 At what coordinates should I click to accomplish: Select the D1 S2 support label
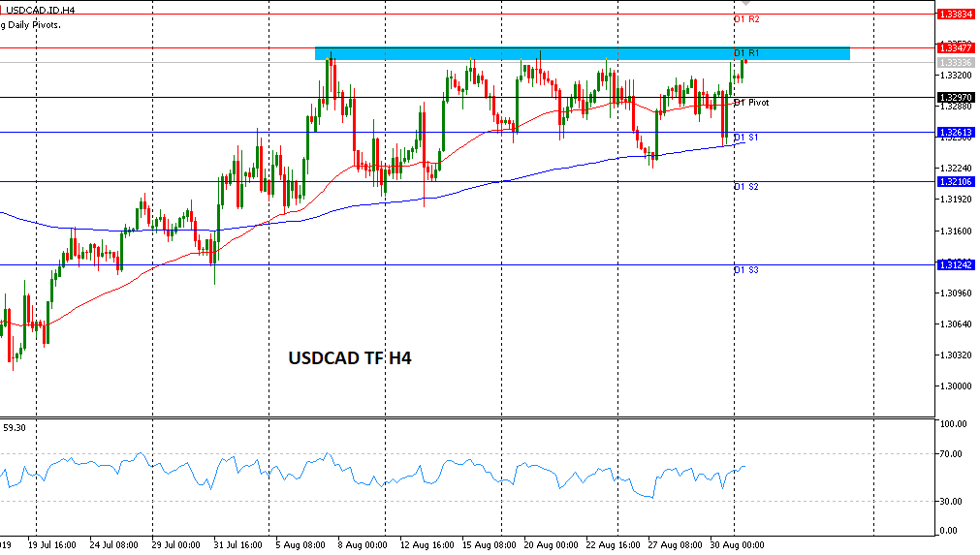point(745,186)
